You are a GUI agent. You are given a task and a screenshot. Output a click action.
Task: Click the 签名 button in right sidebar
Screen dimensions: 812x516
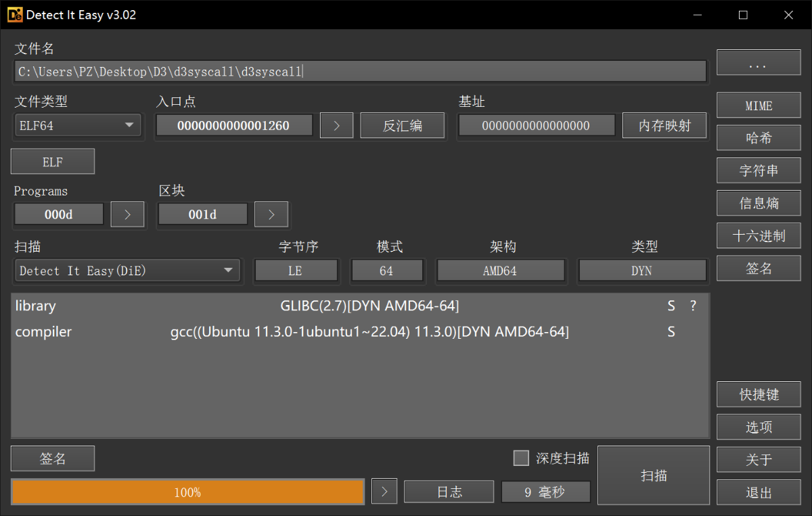pos(759,268)
